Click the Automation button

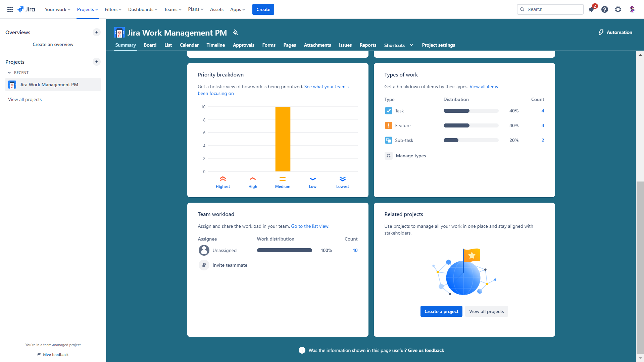[x=615, y=32]
